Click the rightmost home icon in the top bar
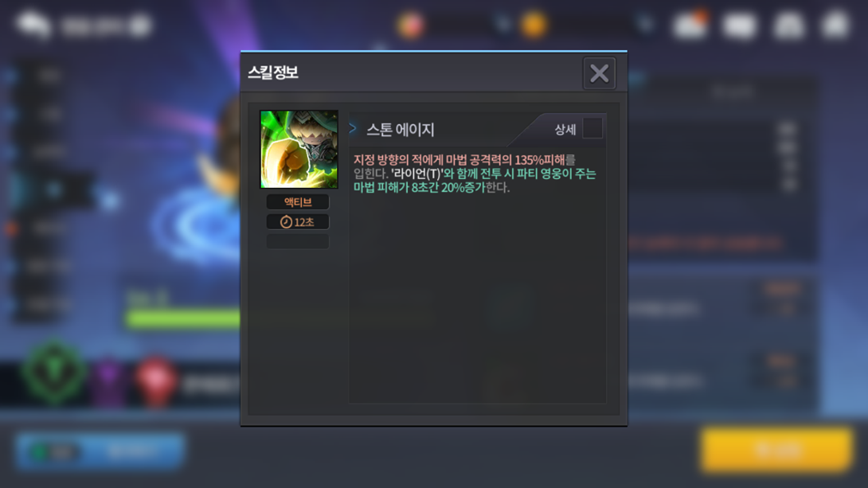 point(836,25)
